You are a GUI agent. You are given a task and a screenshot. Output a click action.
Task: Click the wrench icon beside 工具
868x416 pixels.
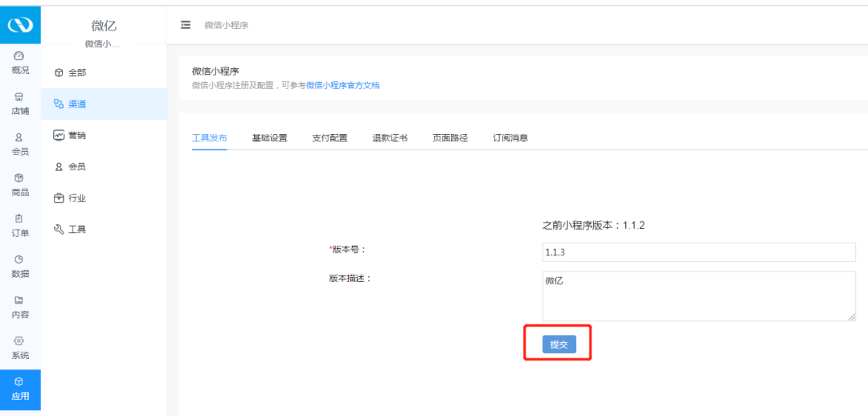59,229
